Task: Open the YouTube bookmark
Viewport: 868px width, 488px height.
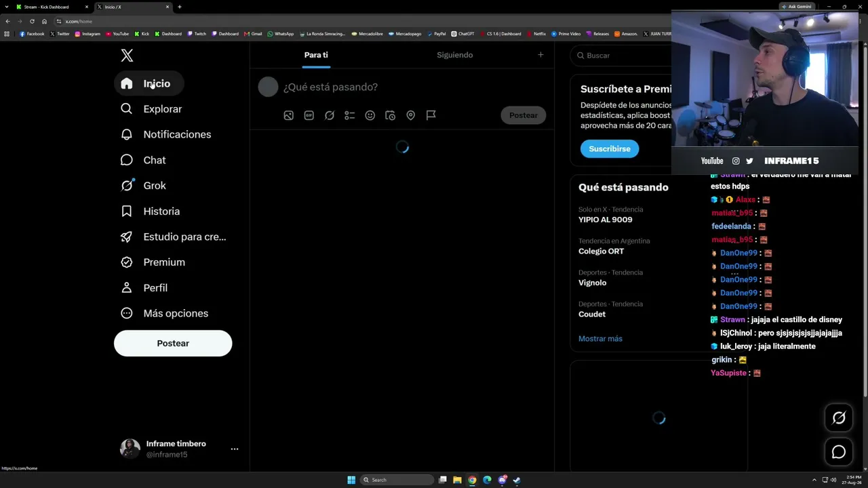Action: [x=117, y=34]
